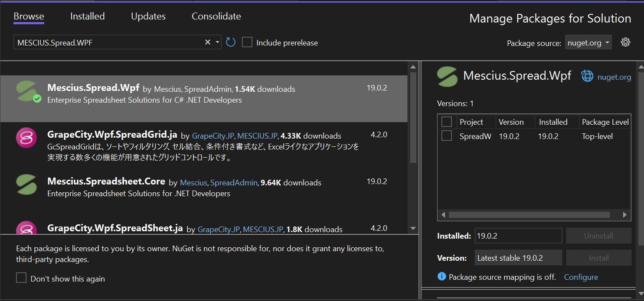
Task: Select the Mescius.Spread.Wpf package title
Action: [93, 88]
